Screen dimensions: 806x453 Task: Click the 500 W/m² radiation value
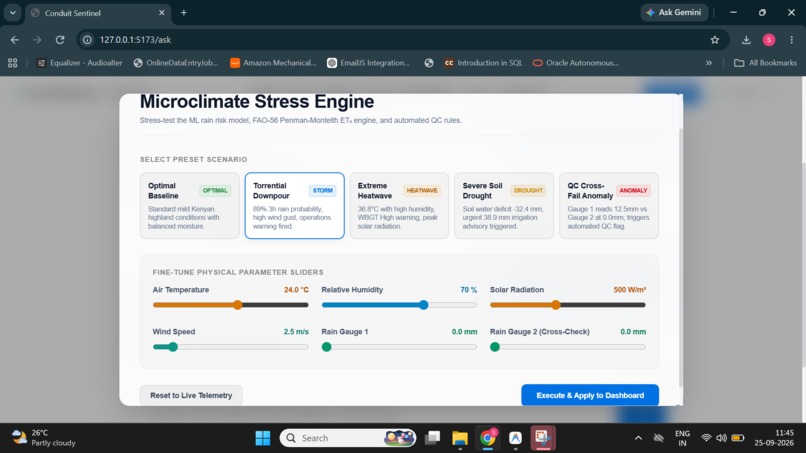tap(630, 290)
